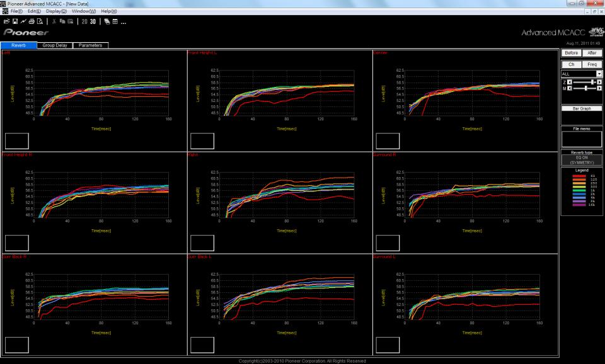Click the EQ ON (SYMMETRY) reverb type button
The image size is (605, 364).
click(x=582, y=160)
